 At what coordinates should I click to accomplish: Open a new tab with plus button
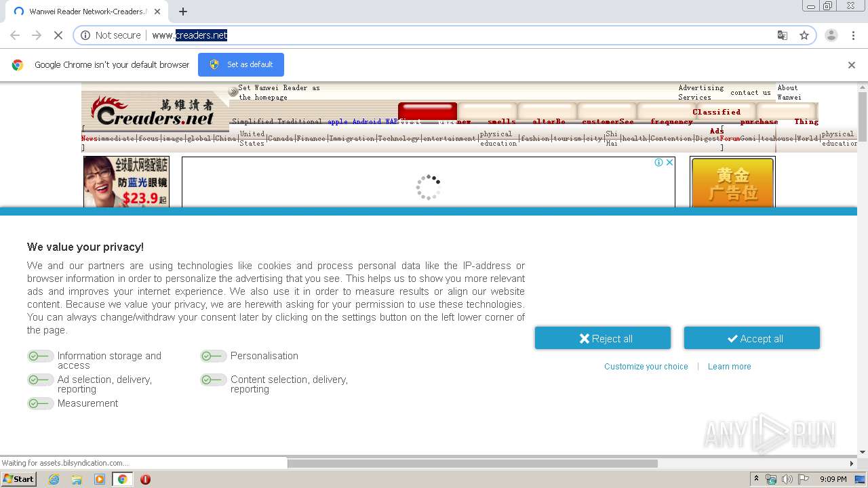[183, 12]
